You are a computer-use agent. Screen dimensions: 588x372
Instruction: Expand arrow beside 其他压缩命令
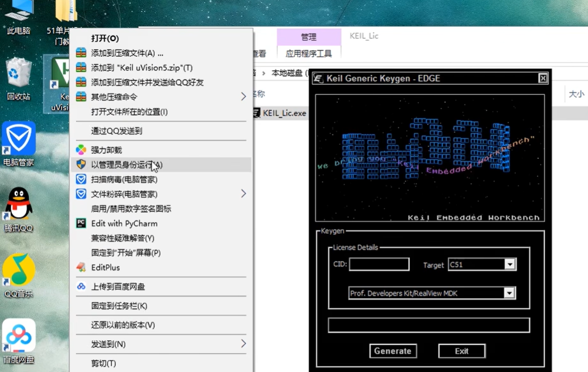coord(244,97)
